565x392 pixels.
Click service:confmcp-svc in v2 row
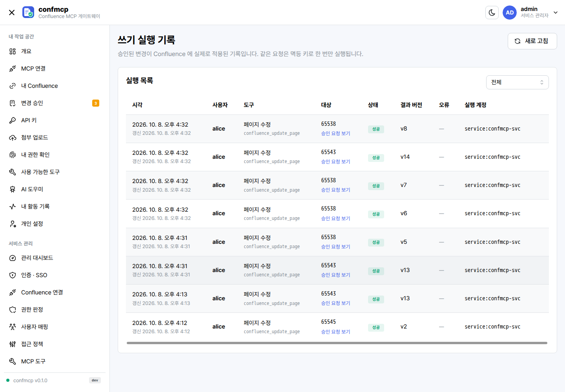(492, 327)
